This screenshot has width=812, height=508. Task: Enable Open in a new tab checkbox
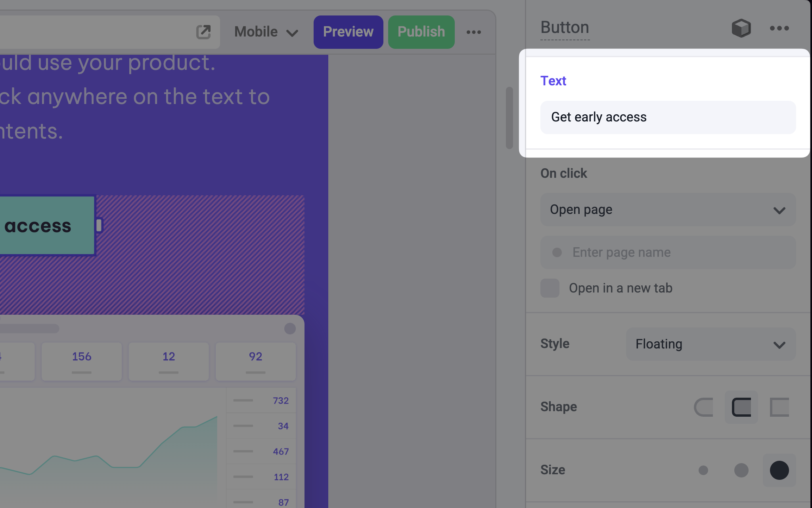coord(550,288)
